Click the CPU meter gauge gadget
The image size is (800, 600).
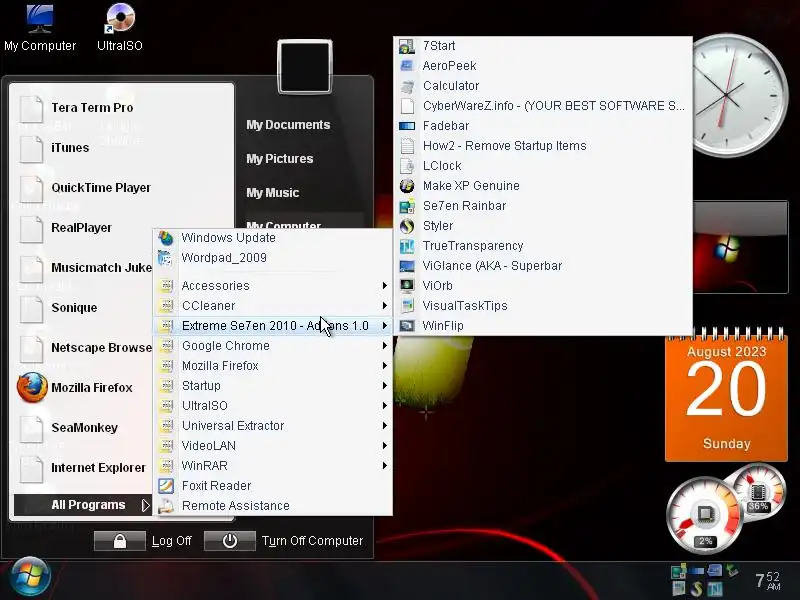point(706,515)
